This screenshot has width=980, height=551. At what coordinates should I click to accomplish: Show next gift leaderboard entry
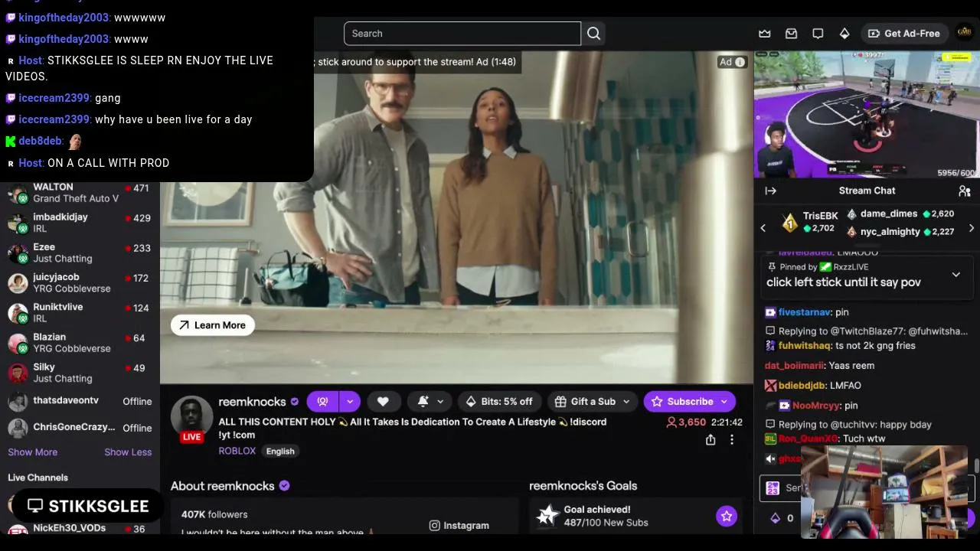click(x=972, y=228)
